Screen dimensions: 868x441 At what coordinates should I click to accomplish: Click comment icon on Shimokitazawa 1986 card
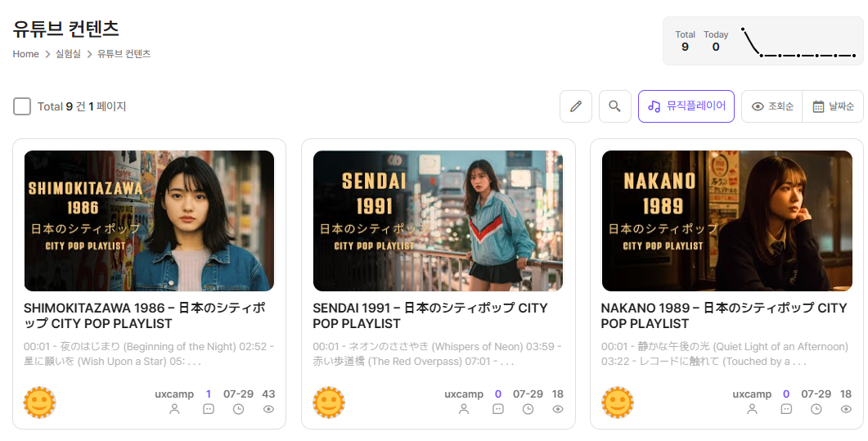pos(209,409)
